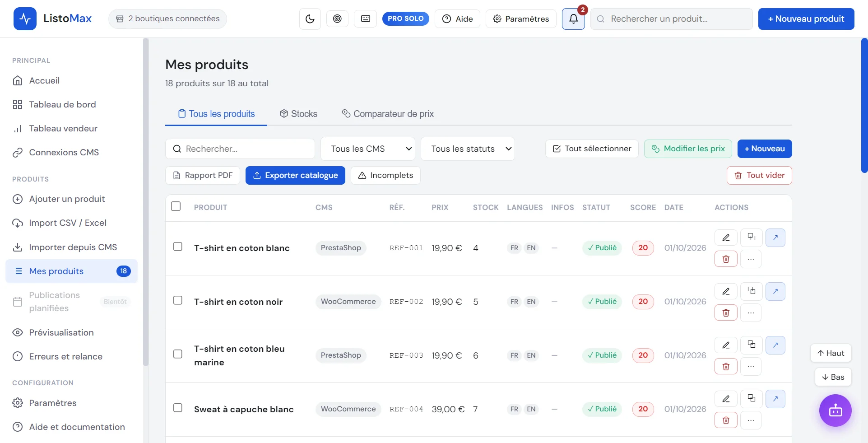Delete T-shirt en coton blanc with trash icon

(x=726, y=259)
